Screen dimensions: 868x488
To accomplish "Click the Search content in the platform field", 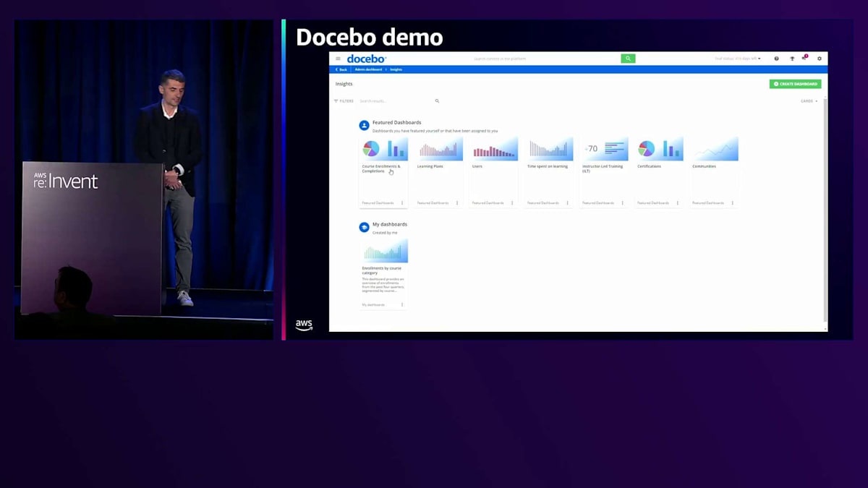I will (545, 59).
